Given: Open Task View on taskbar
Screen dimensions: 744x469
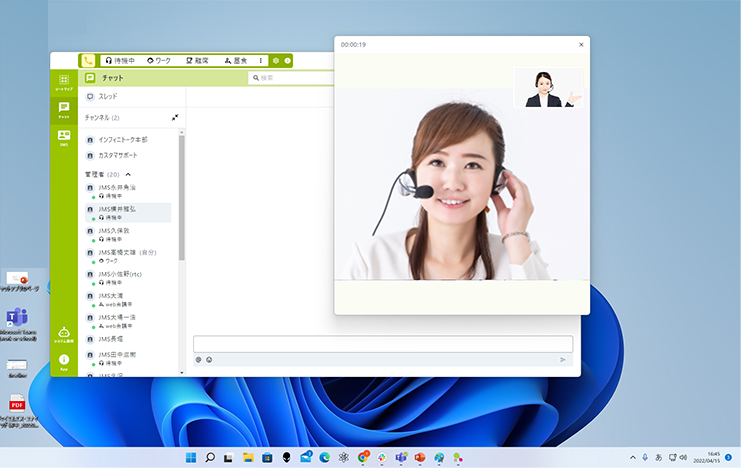Looking at the screenshot, I should pyautogui.click(x=229, y=458).
